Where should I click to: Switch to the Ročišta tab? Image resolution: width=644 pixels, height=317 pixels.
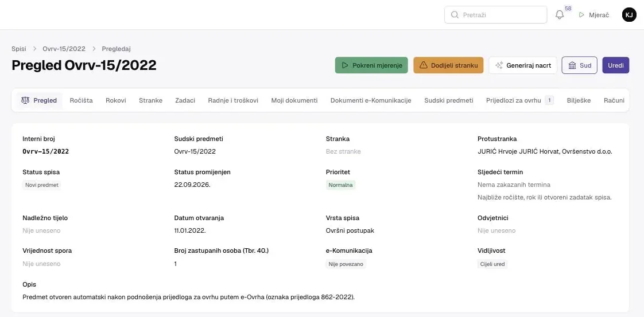click(x=82, y=100)
